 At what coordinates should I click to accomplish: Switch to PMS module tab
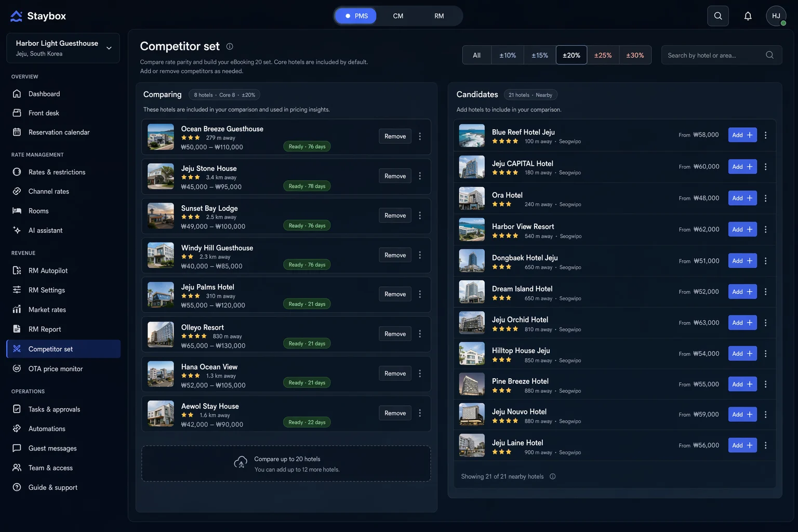click(356, 16)
